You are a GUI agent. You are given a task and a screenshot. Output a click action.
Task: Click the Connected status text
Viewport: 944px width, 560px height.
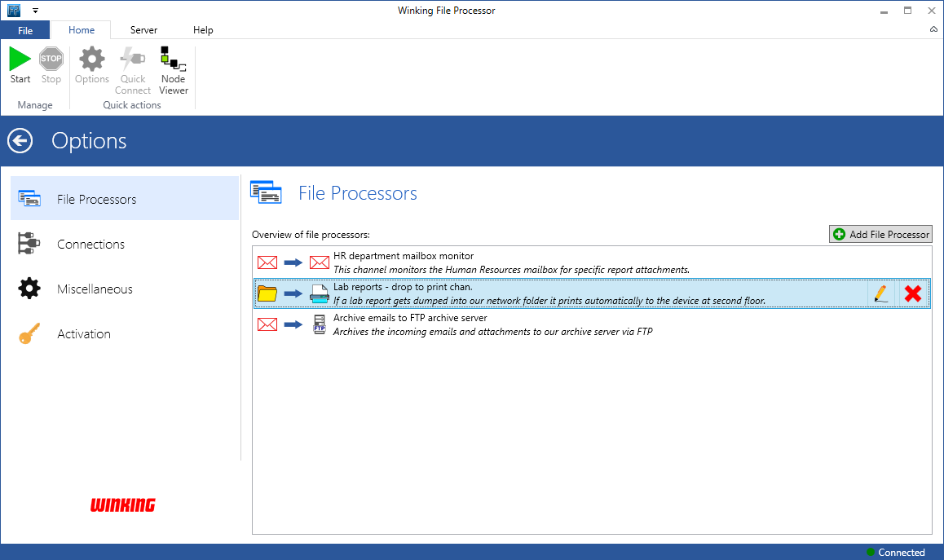(902, 552)
